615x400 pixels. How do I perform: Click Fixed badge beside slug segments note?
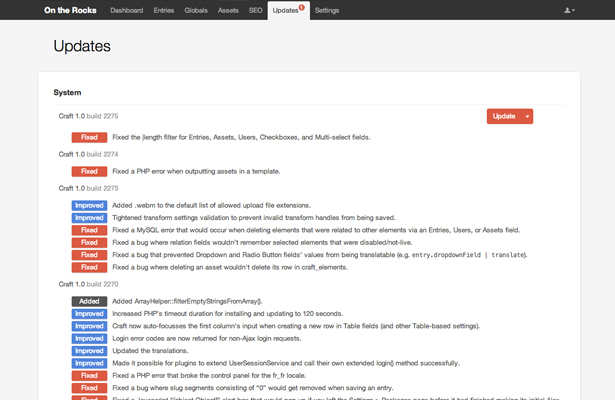[x=89, y=388]
